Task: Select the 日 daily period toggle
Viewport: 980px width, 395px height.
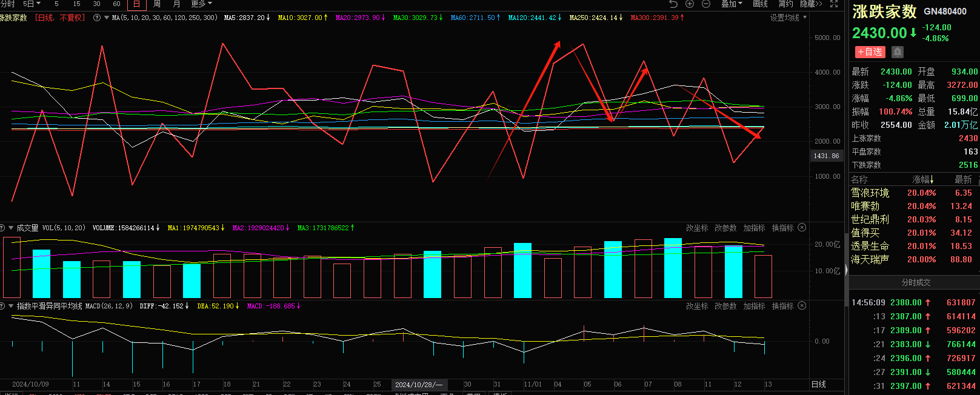Action: pos(136,4)
